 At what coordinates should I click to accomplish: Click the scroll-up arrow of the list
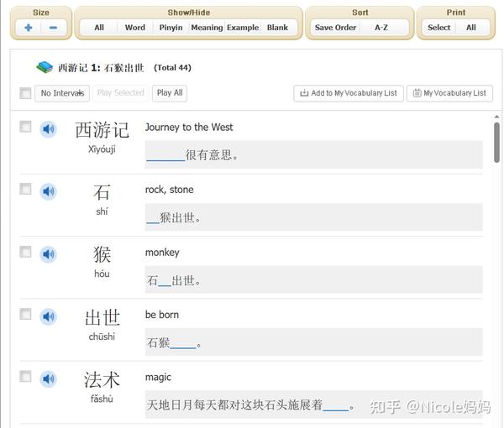point(497,117)
